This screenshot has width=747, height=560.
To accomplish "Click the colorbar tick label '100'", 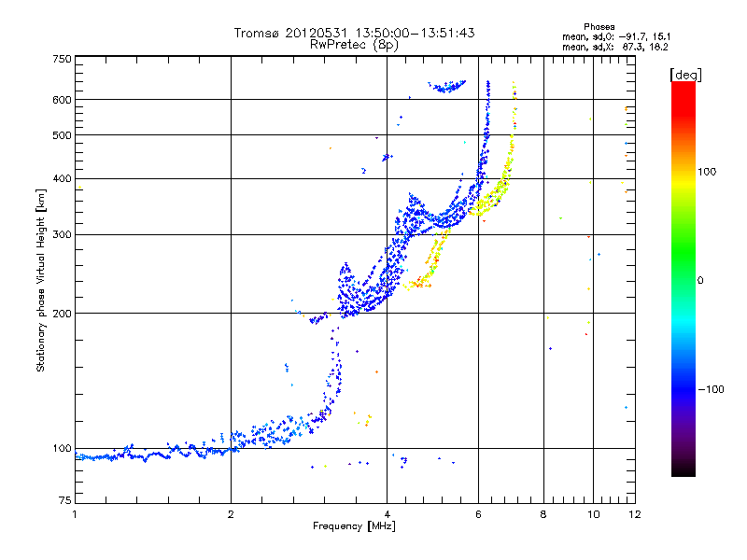I will tap(707, 172).
